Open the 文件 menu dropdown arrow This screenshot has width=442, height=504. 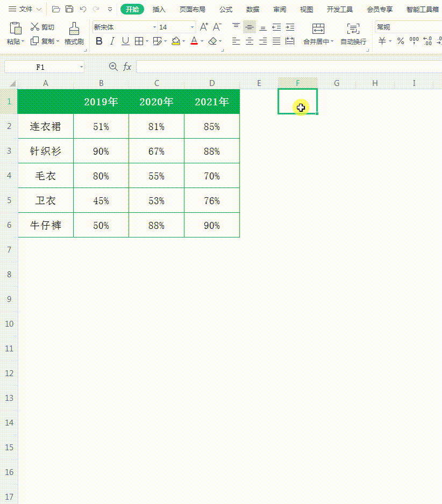pos(39,9)
